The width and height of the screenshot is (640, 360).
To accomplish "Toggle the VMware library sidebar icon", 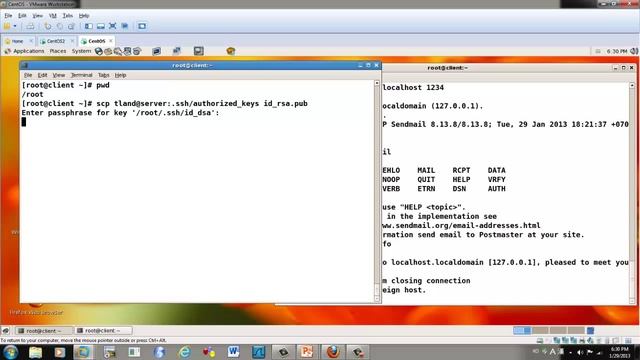I will [x=89, y=26].
